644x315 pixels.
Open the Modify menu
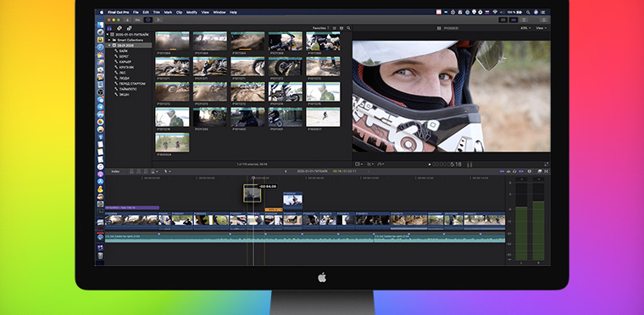[x=192, y=13]
